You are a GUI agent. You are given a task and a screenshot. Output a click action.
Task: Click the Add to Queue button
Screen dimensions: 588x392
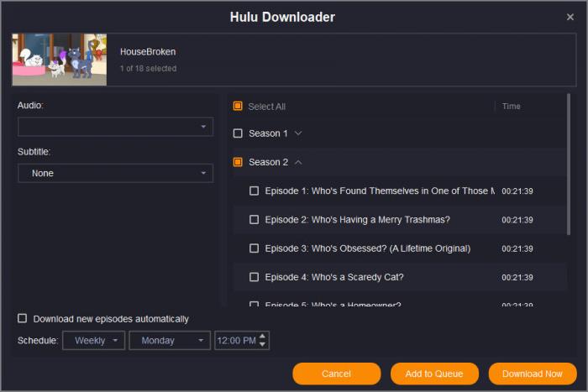[434, 374]
